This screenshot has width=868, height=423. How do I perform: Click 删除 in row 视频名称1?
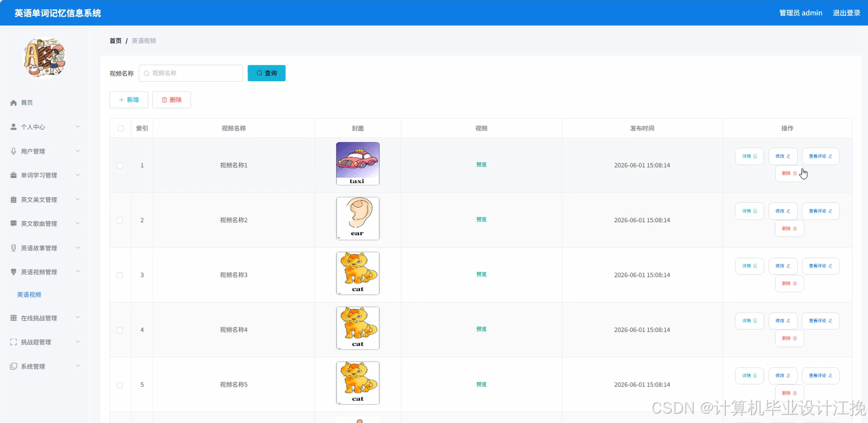click(790, 174)
